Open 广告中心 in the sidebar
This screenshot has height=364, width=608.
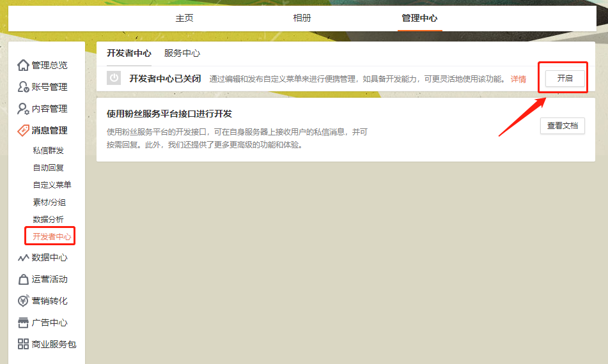49,322
